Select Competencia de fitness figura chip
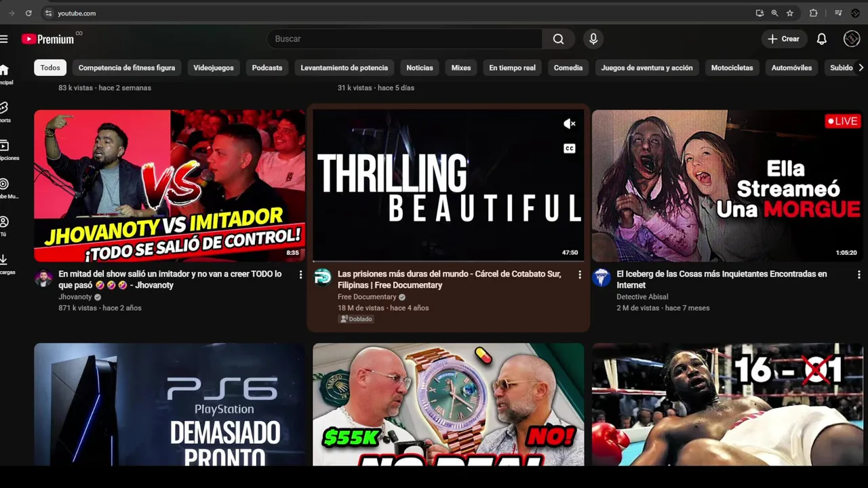 (127, 68)
